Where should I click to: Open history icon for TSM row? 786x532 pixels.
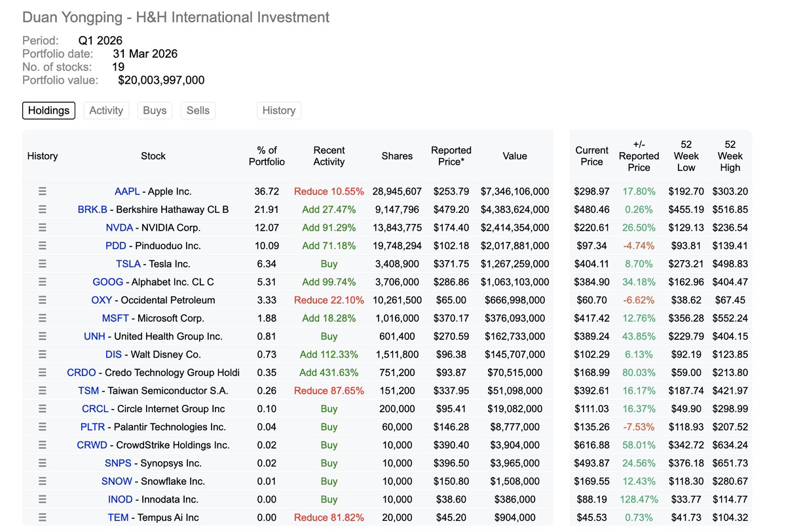[x=43, y=390]
